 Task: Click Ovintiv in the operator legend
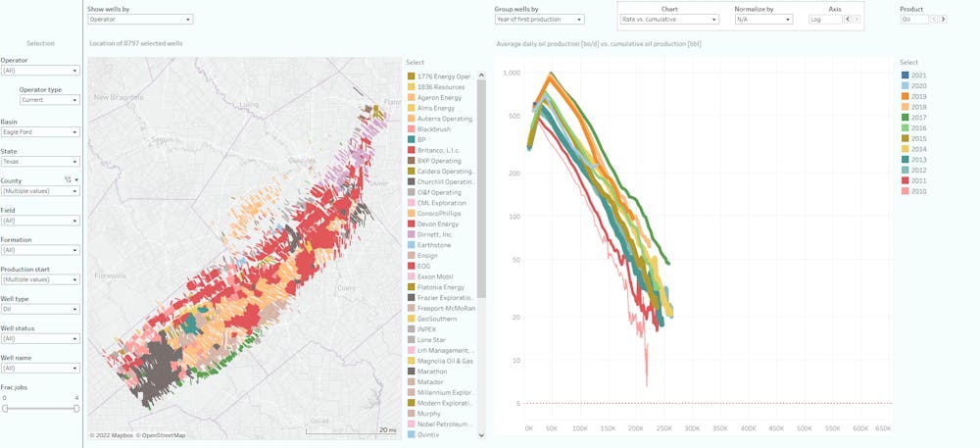coord(424,435)
